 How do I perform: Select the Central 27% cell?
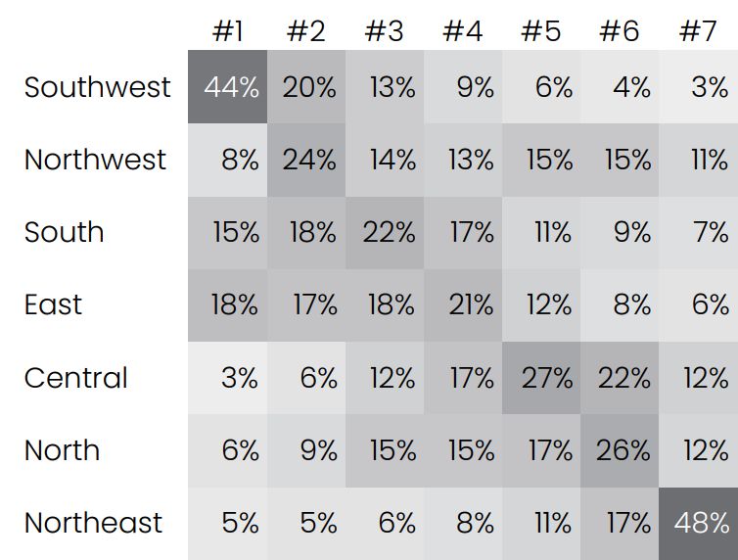point(541,378)
